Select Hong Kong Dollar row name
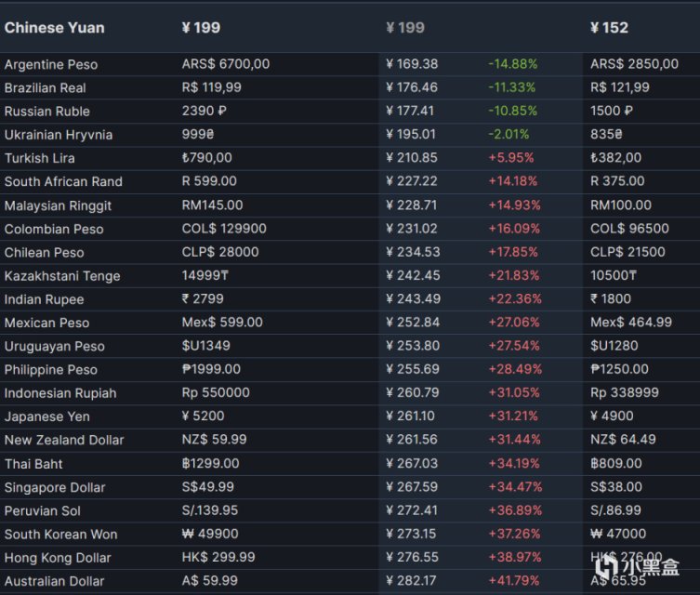700x595 pixels. (58, 558)
